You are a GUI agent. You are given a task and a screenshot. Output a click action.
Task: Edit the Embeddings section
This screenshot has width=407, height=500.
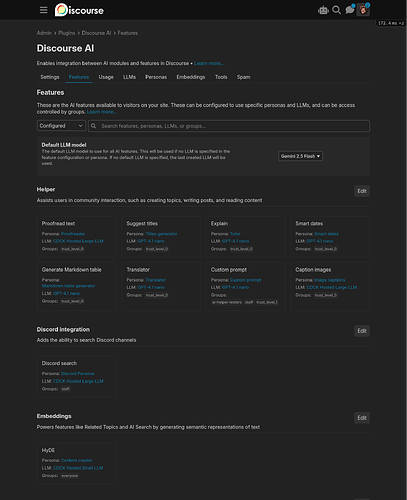pyautogui.click(x=362, y=418)
